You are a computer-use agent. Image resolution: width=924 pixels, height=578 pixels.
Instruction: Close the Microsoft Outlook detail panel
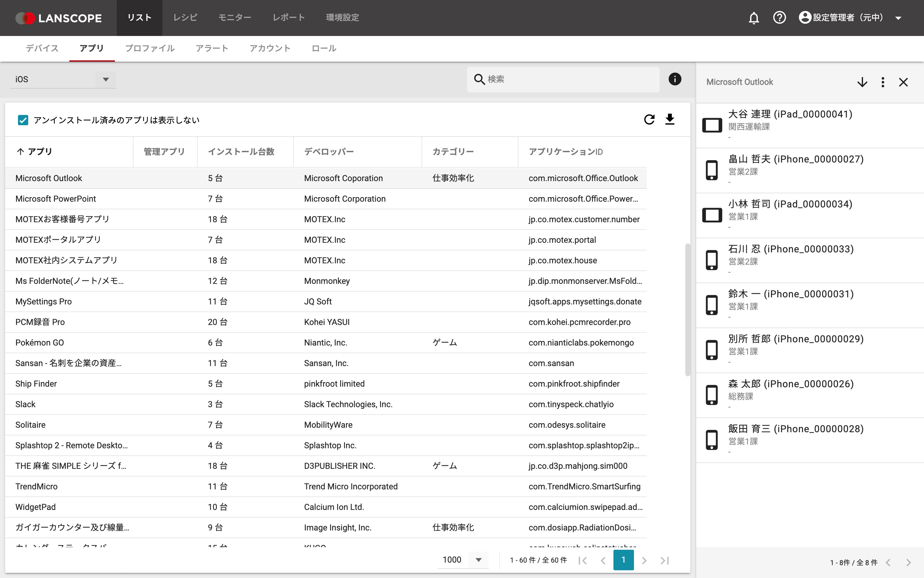903,82
